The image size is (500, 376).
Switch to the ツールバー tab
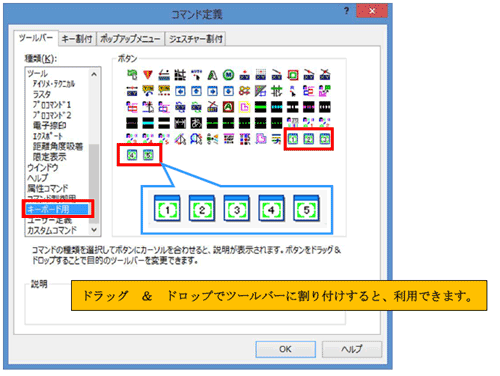[36, 38]
